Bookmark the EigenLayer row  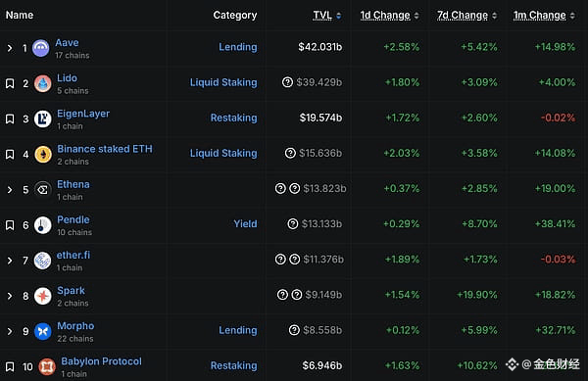[x=10, y=119]
